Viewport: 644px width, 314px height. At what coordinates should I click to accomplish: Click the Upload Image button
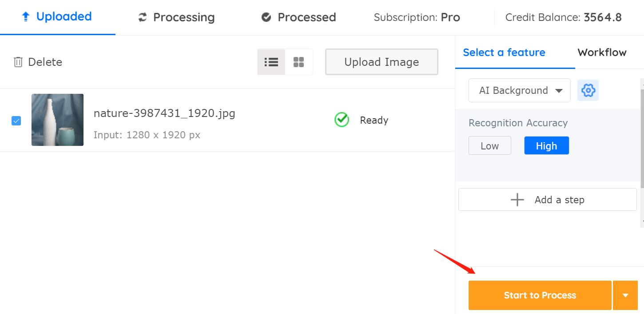(382, 62)
